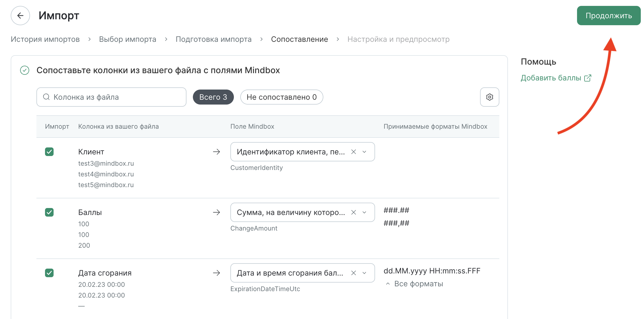Click sample value test5@mindbox.ru
Screen dimensions: 644x319
[x=106, y=185]
